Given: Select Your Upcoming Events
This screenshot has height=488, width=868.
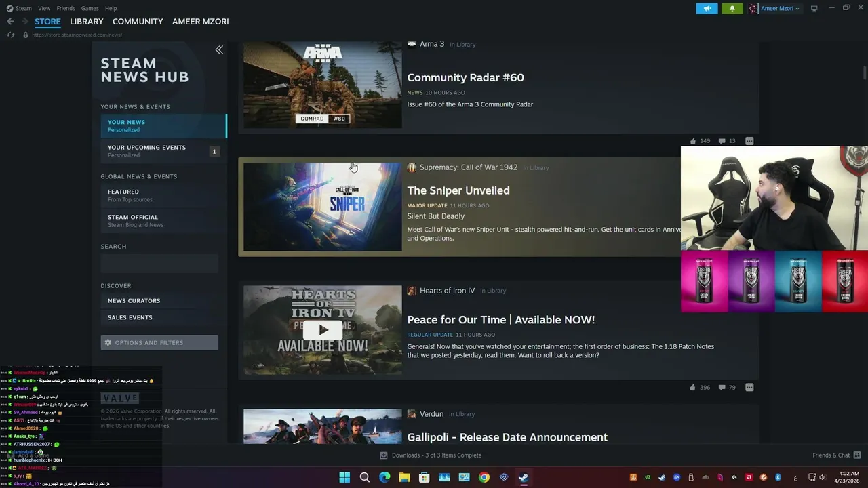Looking at the screenshot, I should [163, 151].
